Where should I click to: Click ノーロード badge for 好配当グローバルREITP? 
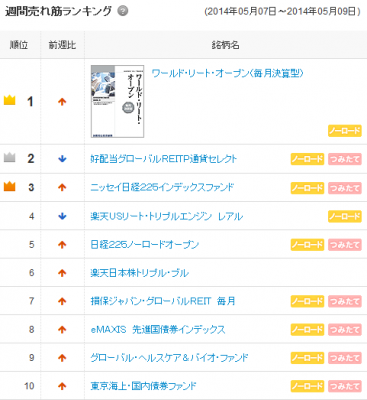(307, 159)
